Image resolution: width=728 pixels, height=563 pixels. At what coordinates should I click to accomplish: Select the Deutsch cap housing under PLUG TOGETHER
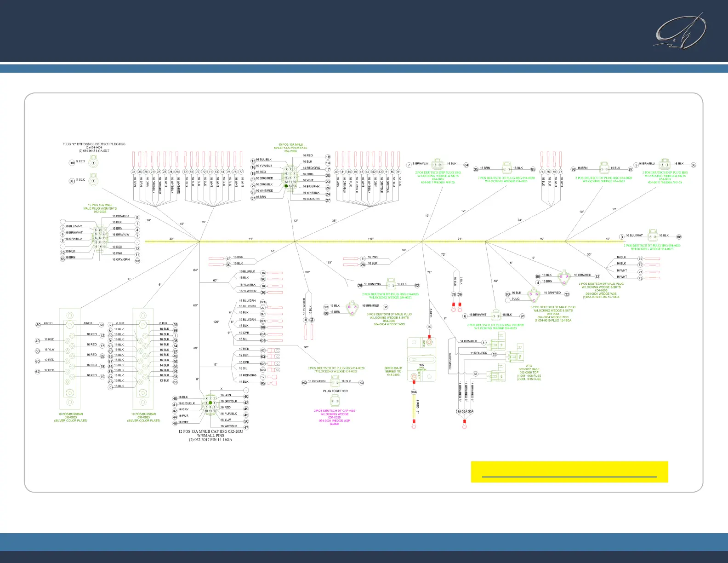[335, 401]
